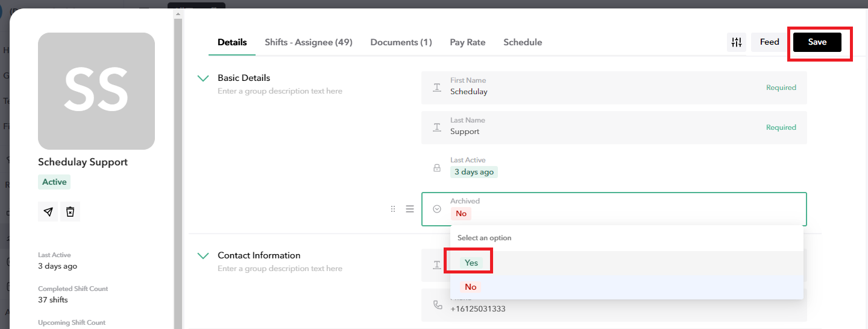Select No in Archived options

click(x=626, y=287)
